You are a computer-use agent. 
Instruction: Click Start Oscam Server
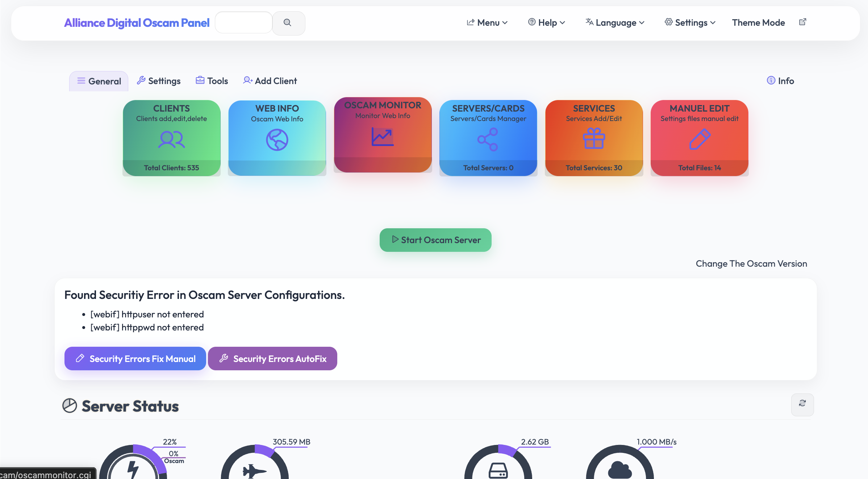435,240
